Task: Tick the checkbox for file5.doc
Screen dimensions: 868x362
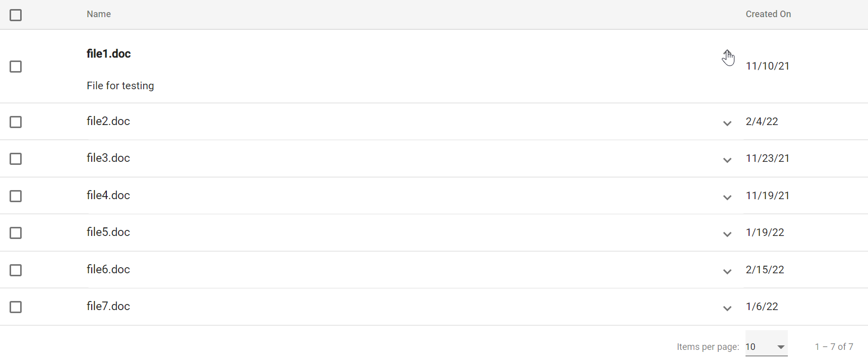Action: [16, 233]
